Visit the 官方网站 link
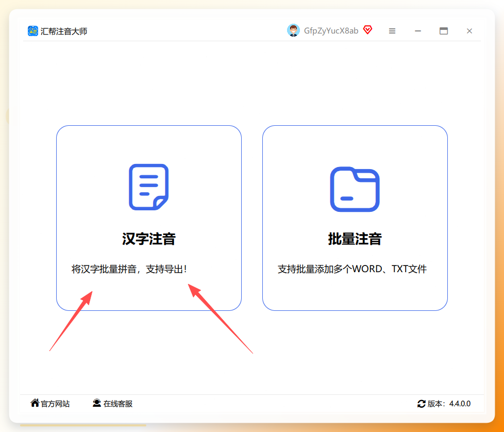Image resolution: width=504 pixels, height=432 pixels. (55, 404)
